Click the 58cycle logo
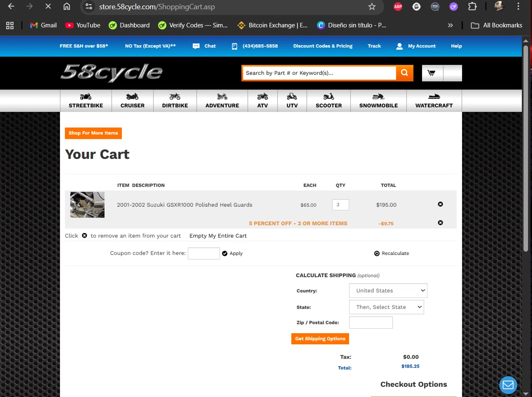 (111, 73)
